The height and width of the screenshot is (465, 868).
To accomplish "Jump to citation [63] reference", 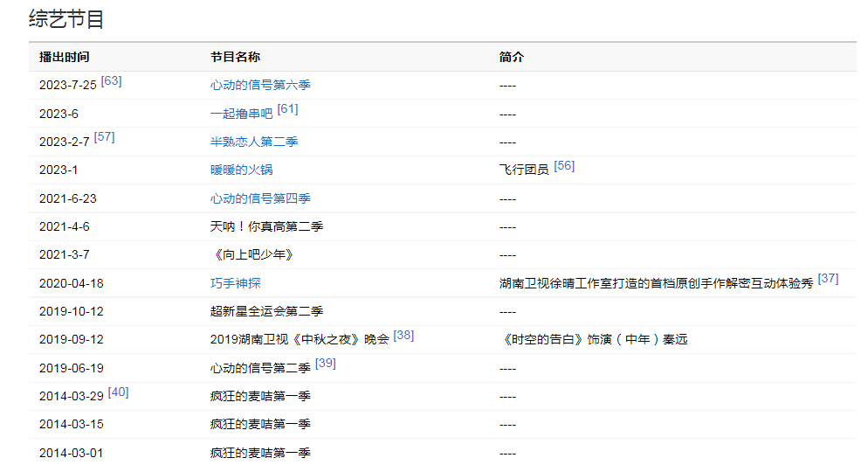I will pos(111,80).
